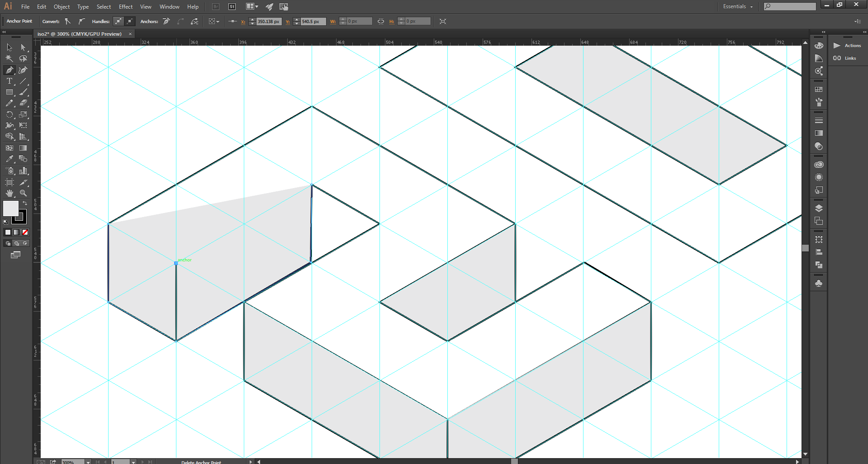This screenshot has width=868, height=464.
Task: Toggle constrain width and height proportions
Action: (381, 21)
